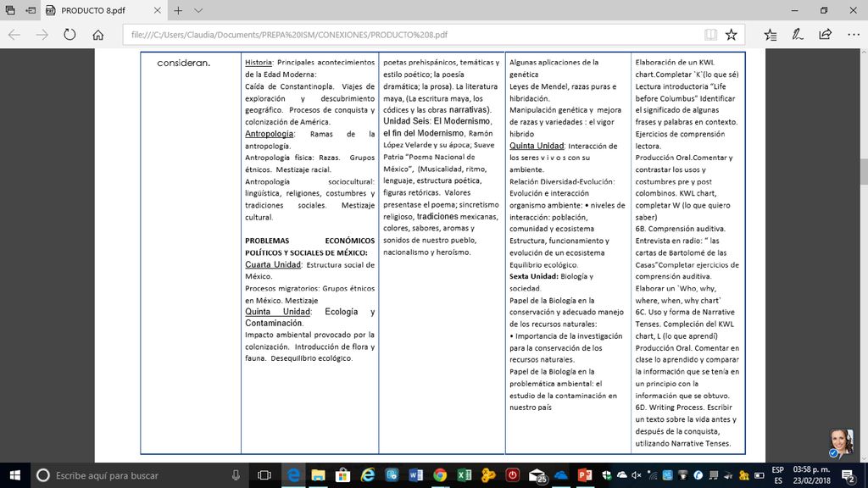Image resolution: width=868 pixels, height=488 pixels.
Task: Click 'Caída de Constantinopla.' text
Action: click(290, 86)
